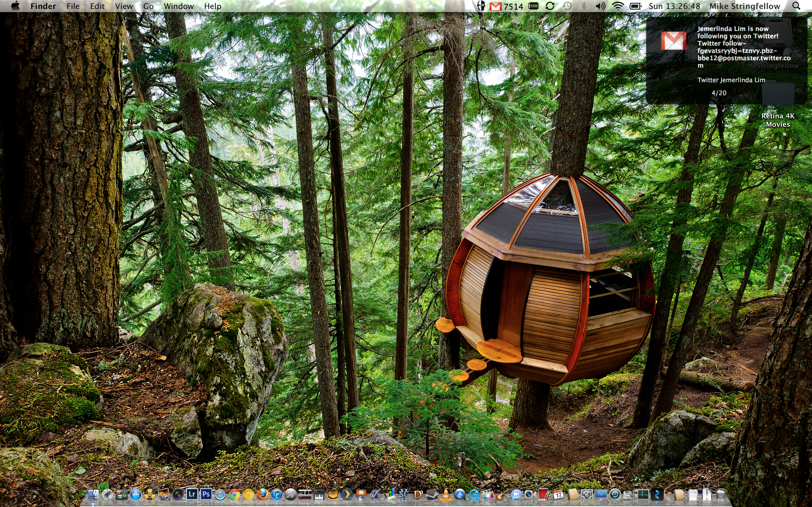Open Google Chrome in the Dock

pyautogui.click(x=234, y=495)
